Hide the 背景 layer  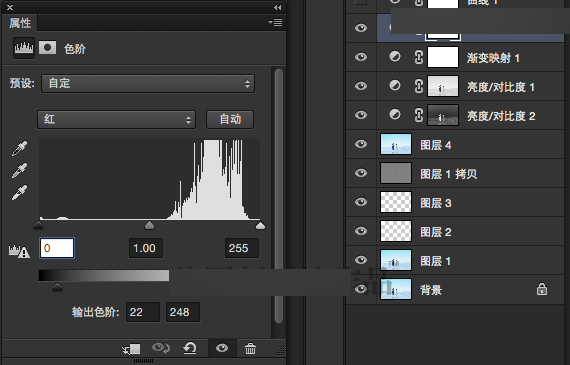tap(361, 289)
